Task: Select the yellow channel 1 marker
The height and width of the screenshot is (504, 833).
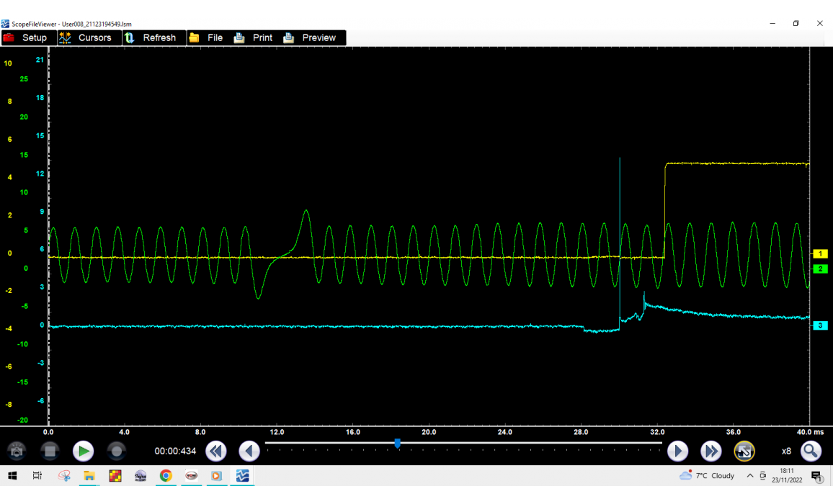Action: [820, 253]
